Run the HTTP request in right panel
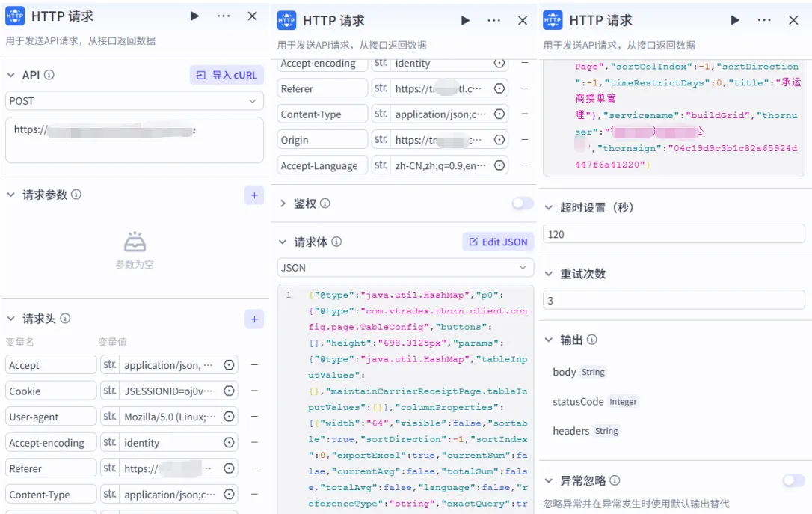Screen dimensions: 812x514 (x=735, y=20)
